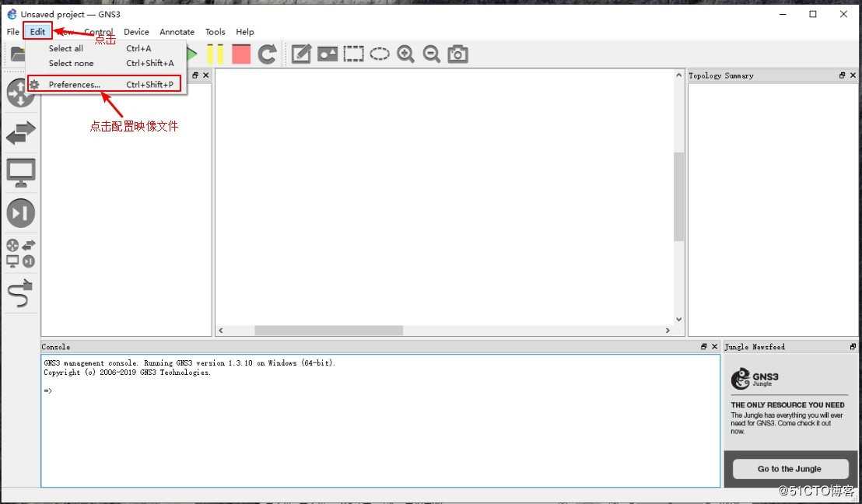
Task: Close the devices dock panel
Action: (x=205, y=75)
